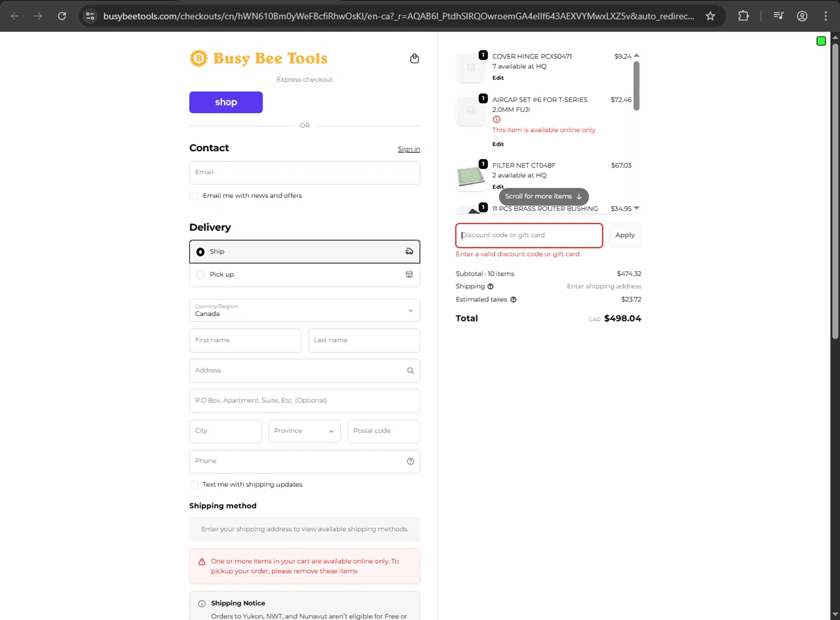Click the Shipping info question icon
The height and width of the screenshot is (620, 840).
491,286
